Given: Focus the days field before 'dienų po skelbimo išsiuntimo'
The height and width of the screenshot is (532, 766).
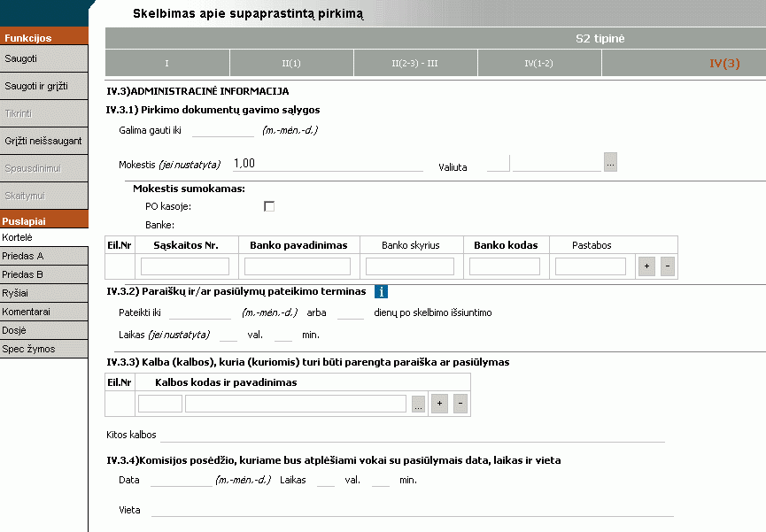Looking at the screenshot, I should pyautogui.click(x=351, y=312).
